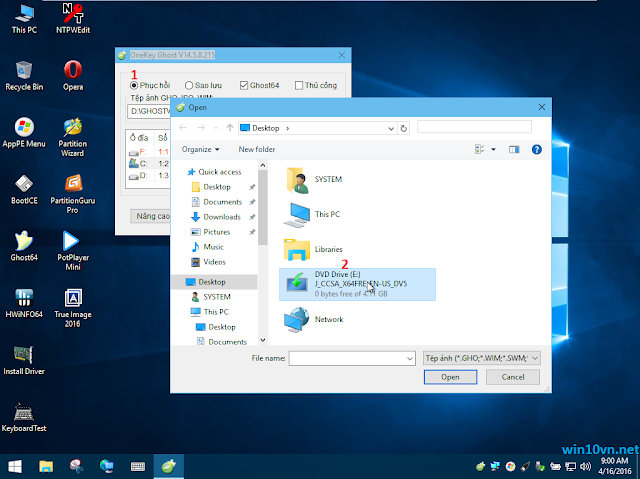Screen dimensions: 640x479
Task: Expand the address bar location history dropdown
Action: click(391, 129)
